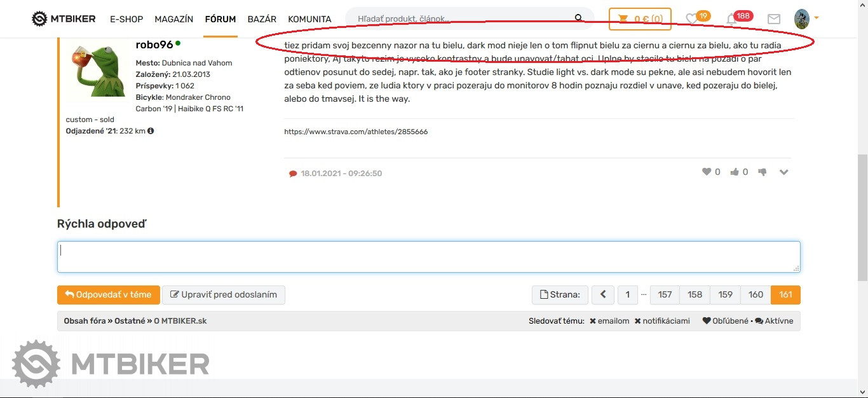The height and width of the screenshot is (398, 868).
Task: Expand post options chevron on robo96's post
Action: pos(783,172)
